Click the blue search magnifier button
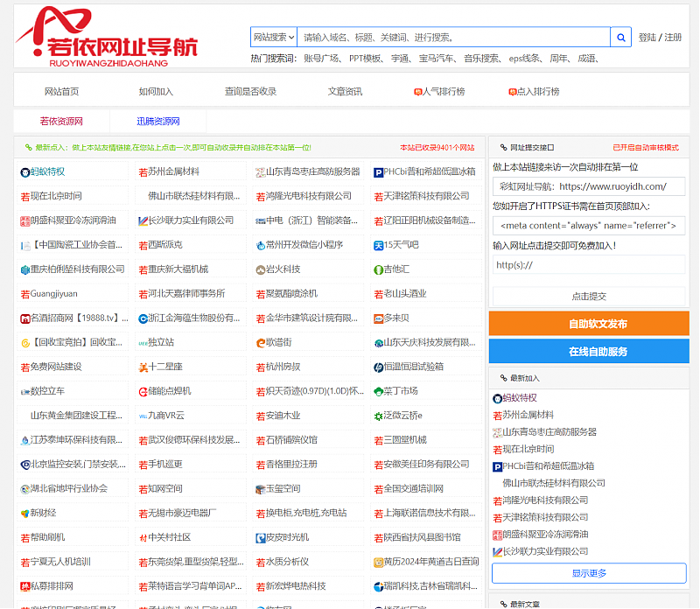 click(x=620, y=37)
